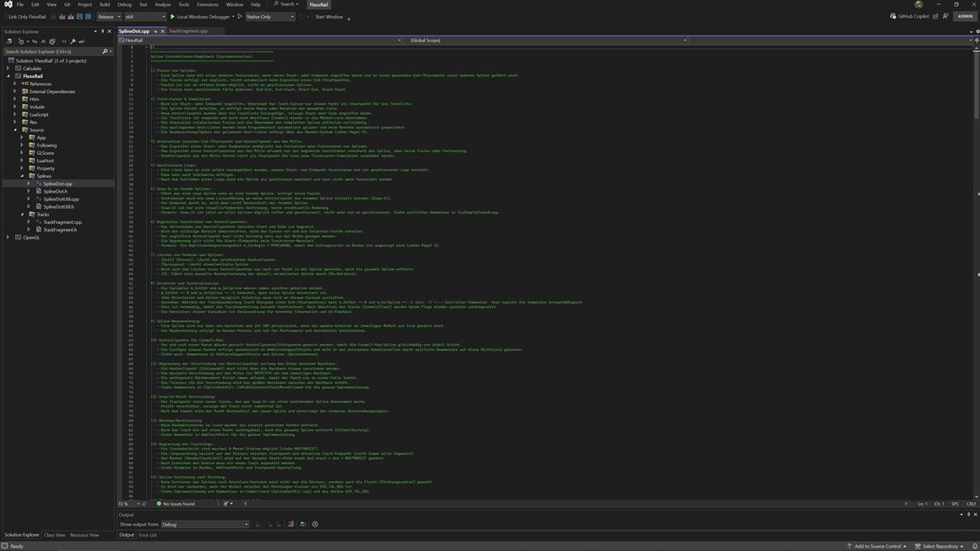Screen dimensions: 980x551
Task: Click the OpenGL project icon
Action: (x=18, y=237)
